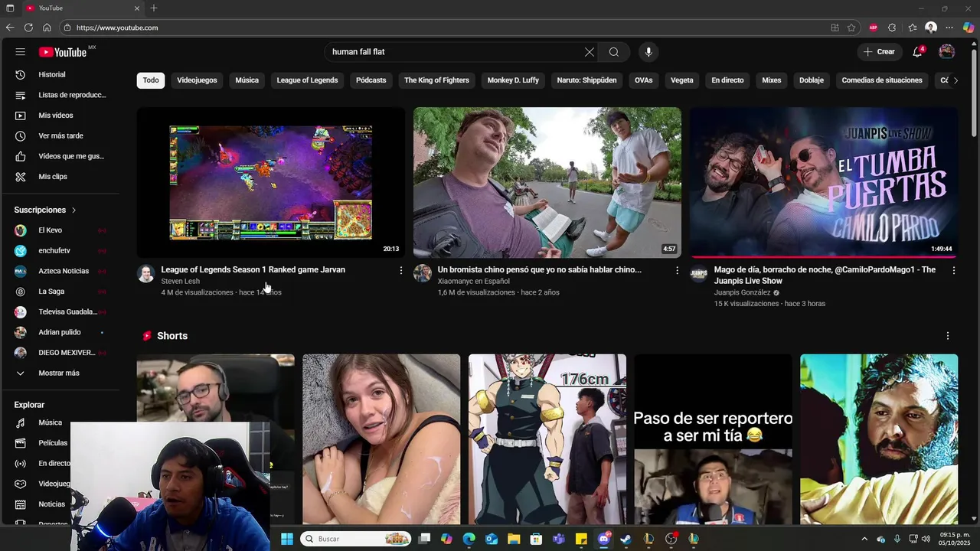
Task: Show hidden system tray icons chevron
Action: click(864, 539)
